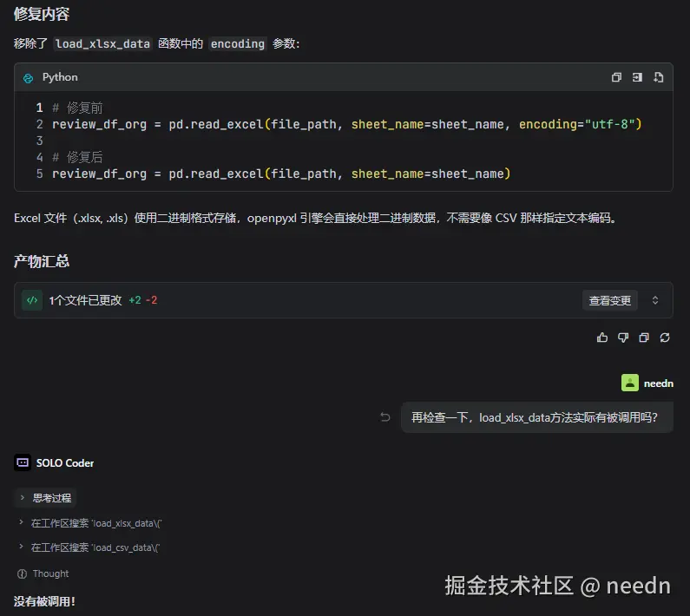Click the load_xlsx_data inline code
Screen dimensions: 690x616
(x=102, y=44)
